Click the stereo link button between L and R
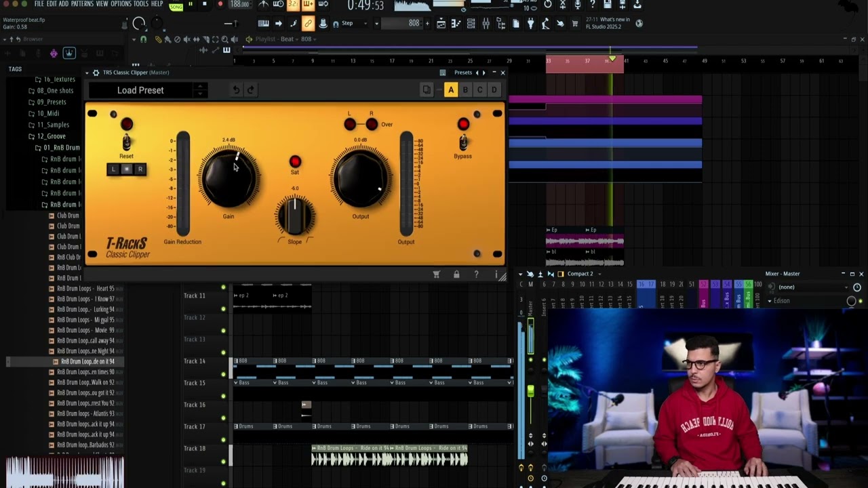 pos(126,169)
